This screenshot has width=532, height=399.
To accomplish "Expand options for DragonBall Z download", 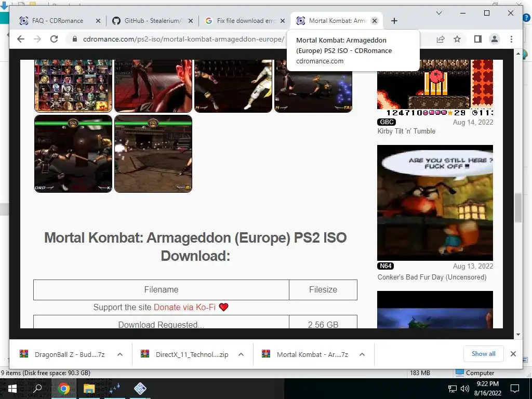I will coord(120,354).
